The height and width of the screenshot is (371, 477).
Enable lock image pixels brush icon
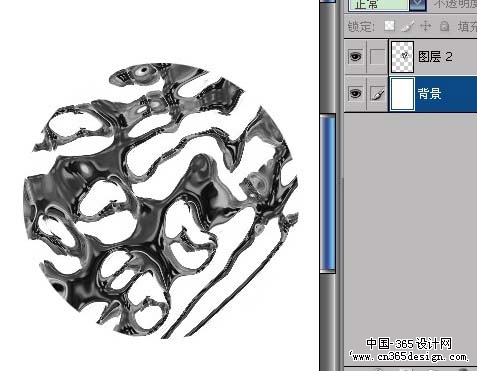(x=408, y=26)
